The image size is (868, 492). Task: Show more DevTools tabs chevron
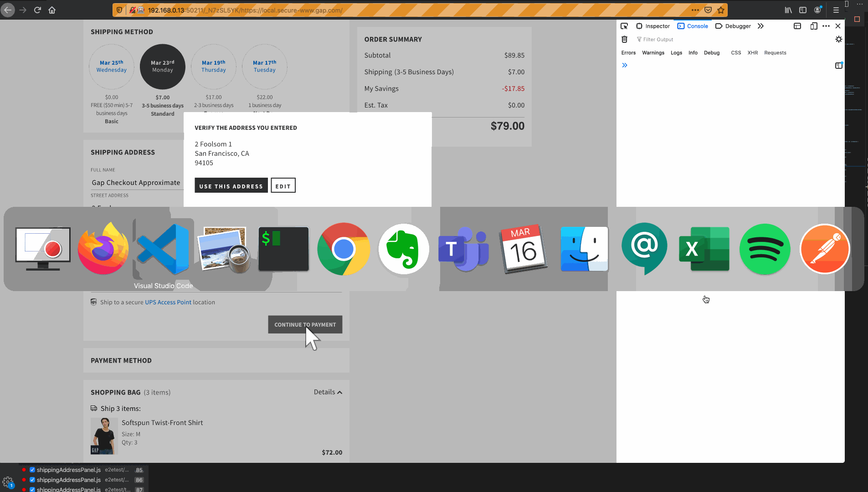(760, 26)
